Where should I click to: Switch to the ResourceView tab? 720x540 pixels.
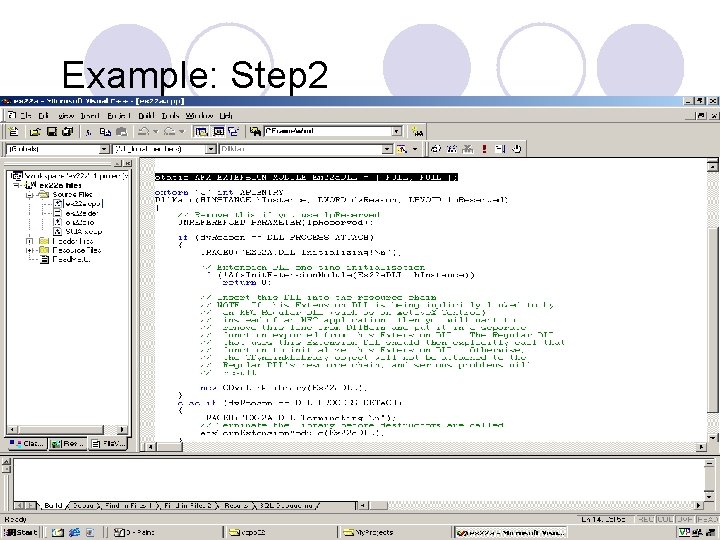tap(68, 444)
